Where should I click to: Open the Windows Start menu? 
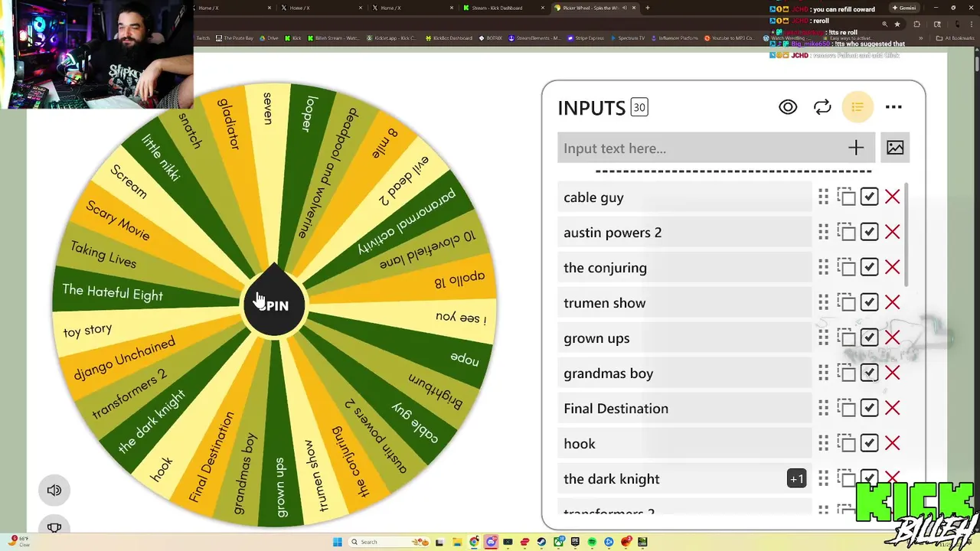pos(338,542)
